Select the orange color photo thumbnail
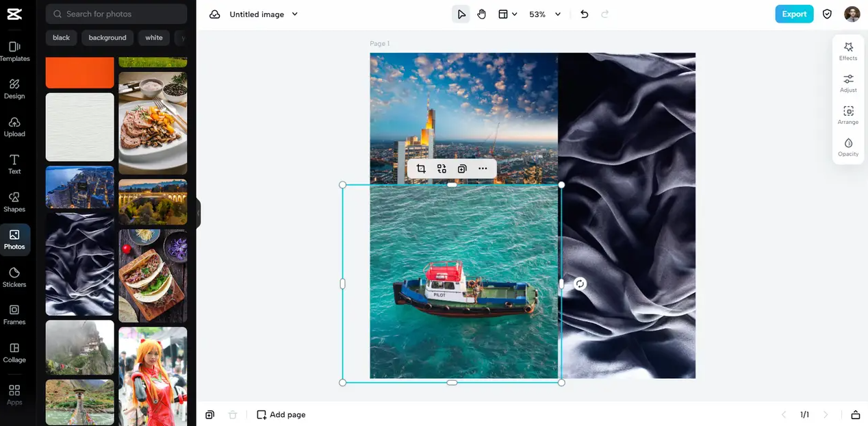Viewport: 868px width, 426px height. [80, 72]
